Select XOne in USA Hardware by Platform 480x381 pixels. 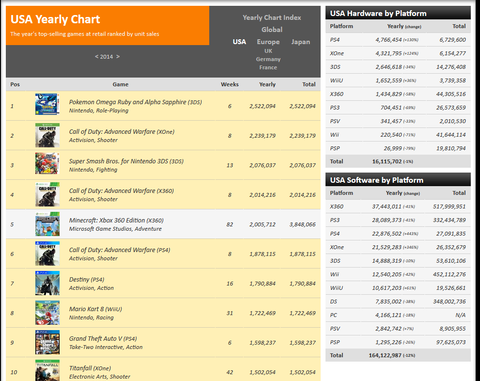(337, 53)
